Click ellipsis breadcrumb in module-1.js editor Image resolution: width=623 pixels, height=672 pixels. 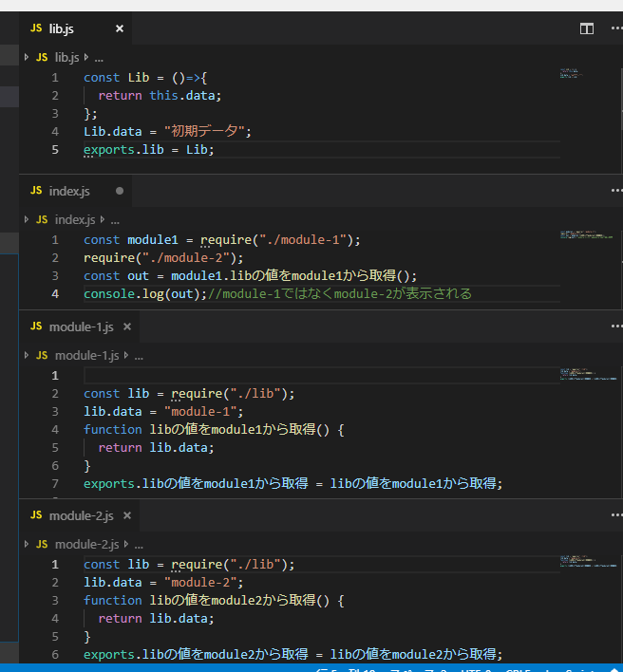139,357
